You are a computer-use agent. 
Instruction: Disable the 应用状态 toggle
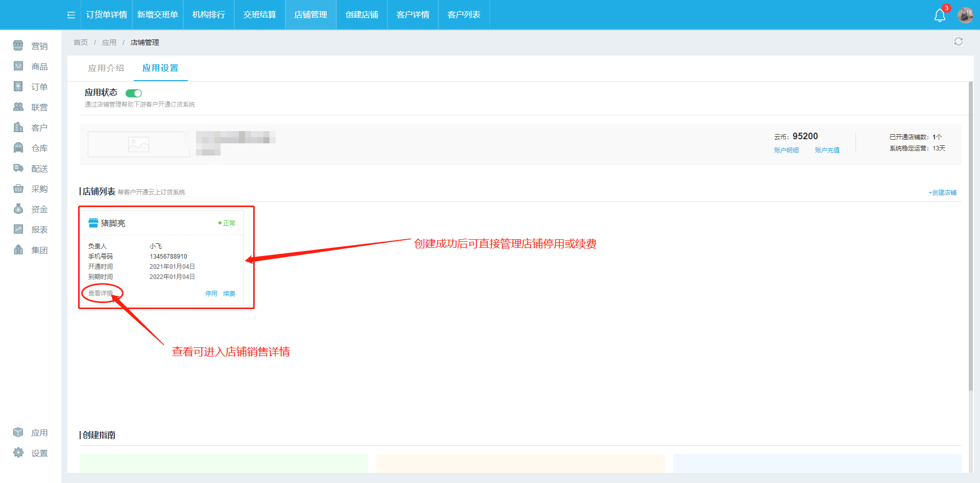134,93
